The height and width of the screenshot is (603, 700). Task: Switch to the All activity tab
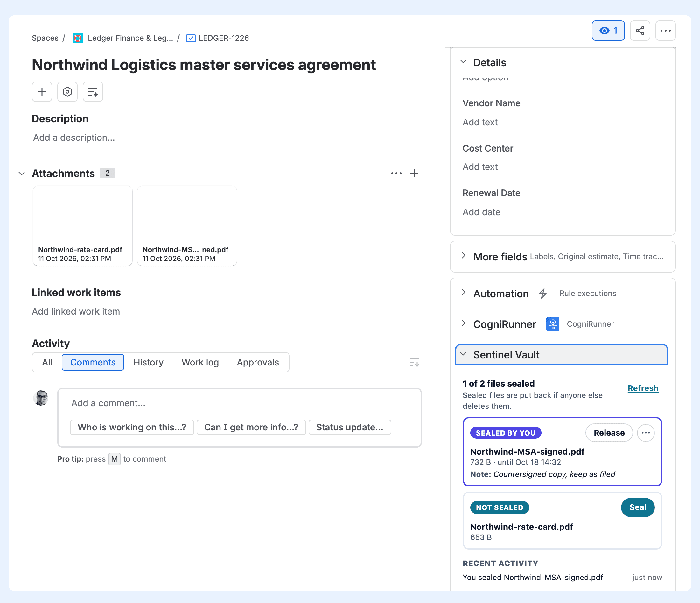click(x=47, y=362)
